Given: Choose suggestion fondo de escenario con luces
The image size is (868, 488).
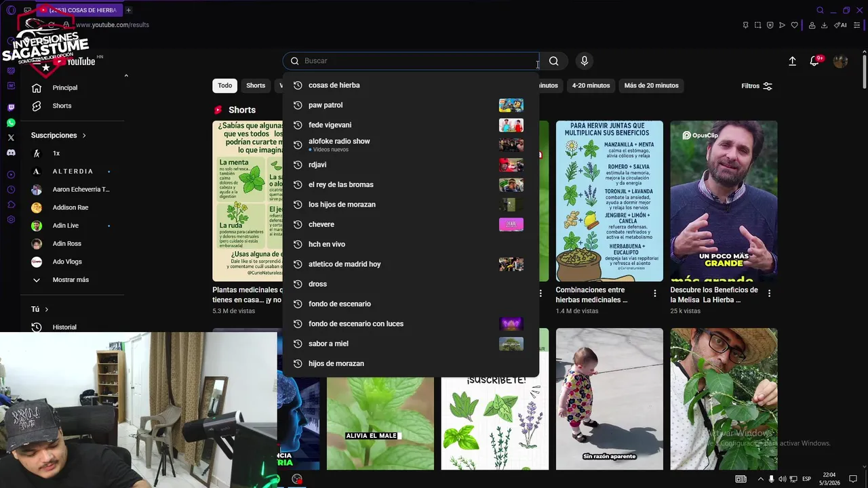Looking at the screenshot, I should 410,324.
